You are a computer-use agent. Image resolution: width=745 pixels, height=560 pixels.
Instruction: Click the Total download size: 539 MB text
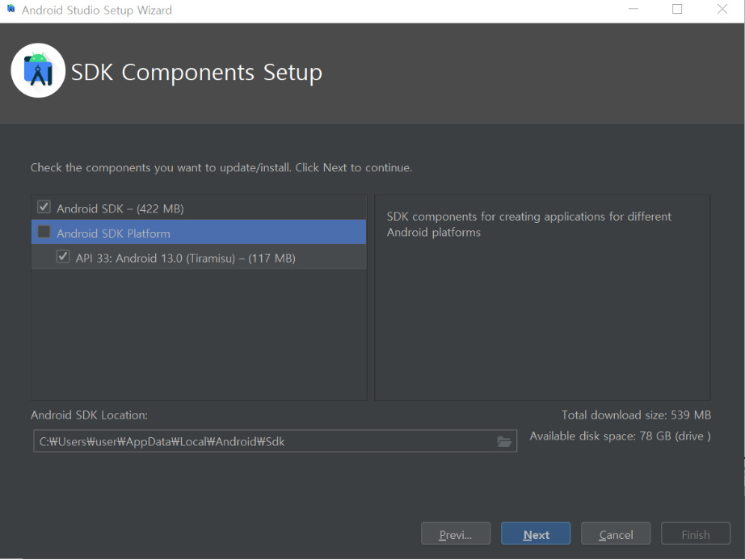tap(636, 415)
